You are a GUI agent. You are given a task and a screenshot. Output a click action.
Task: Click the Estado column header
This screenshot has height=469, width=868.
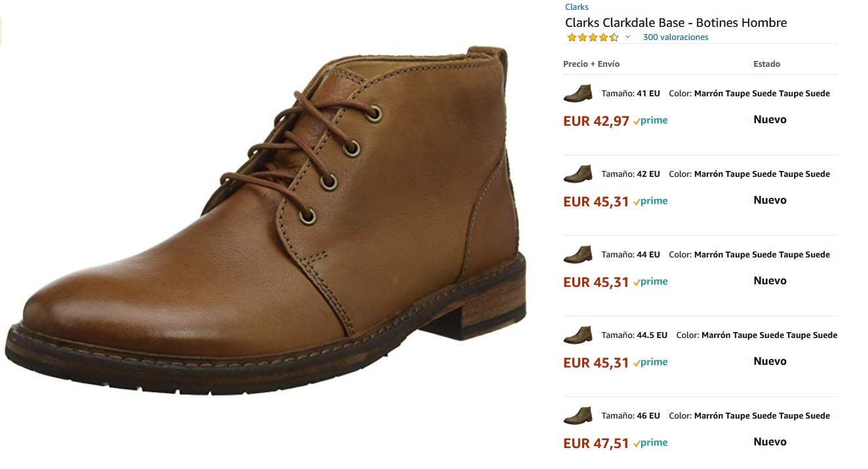coord(766,64)
